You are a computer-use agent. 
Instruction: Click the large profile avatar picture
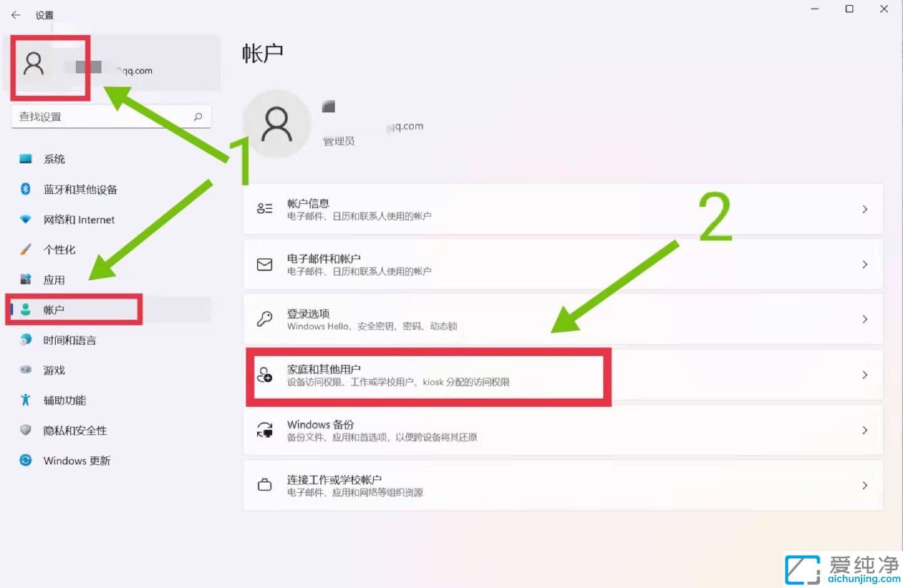[x=277, y=124]
